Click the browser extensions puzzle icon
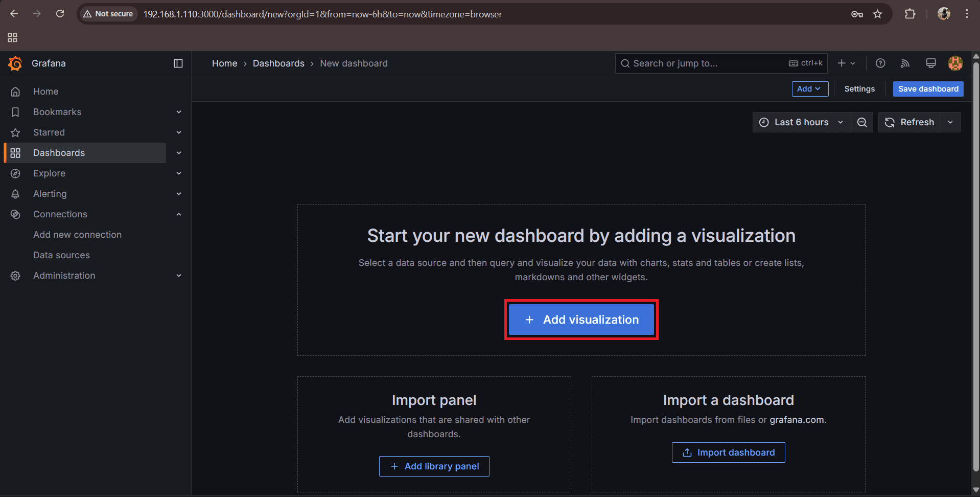The width and height of the screenshot is (980, 497). pyautogui.click(x=909, y=14)
